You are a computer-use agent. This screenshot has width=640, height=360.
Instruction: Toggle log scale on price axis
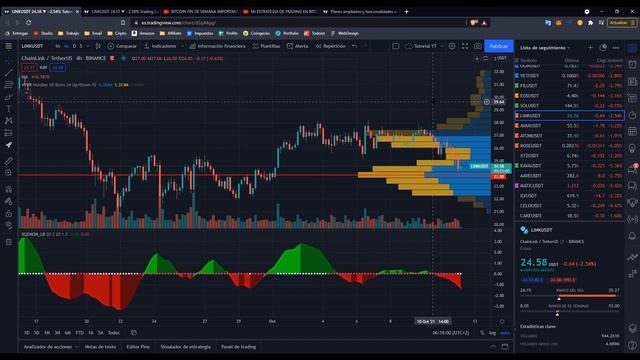click(x=492, y=333)
